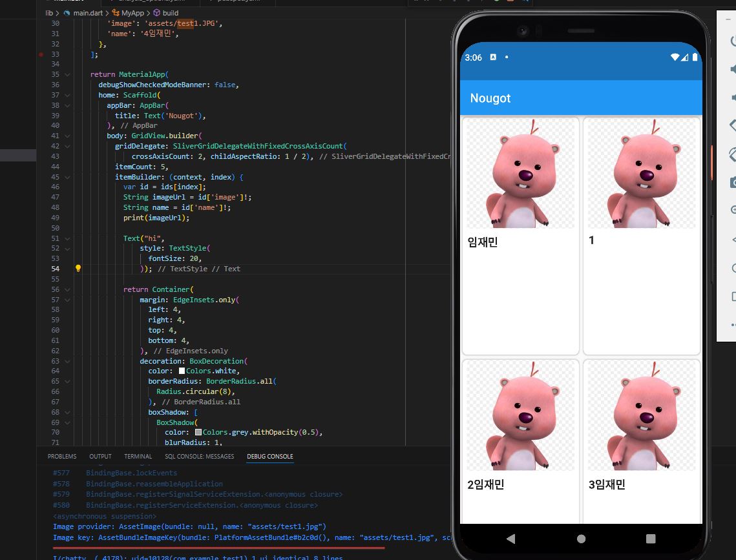Collapse the boxShadow list at line 68
This screenshot has width=736, height=560.
(68, 413)
